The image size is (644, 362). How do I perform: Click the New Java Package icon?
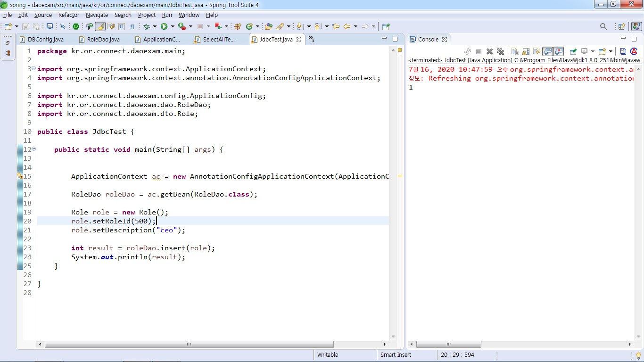point(238,26)
